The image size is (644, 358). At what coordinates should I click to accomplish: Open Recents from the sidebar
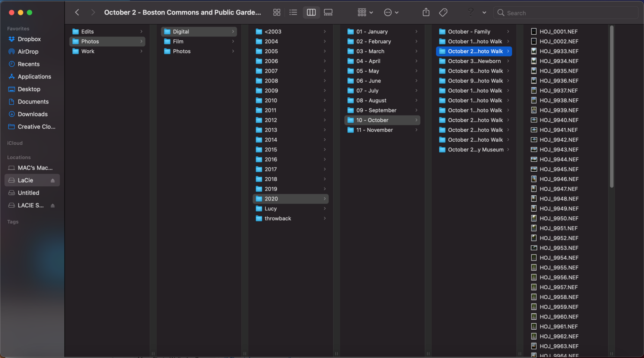pyautogui.click(x=28, y=64)
